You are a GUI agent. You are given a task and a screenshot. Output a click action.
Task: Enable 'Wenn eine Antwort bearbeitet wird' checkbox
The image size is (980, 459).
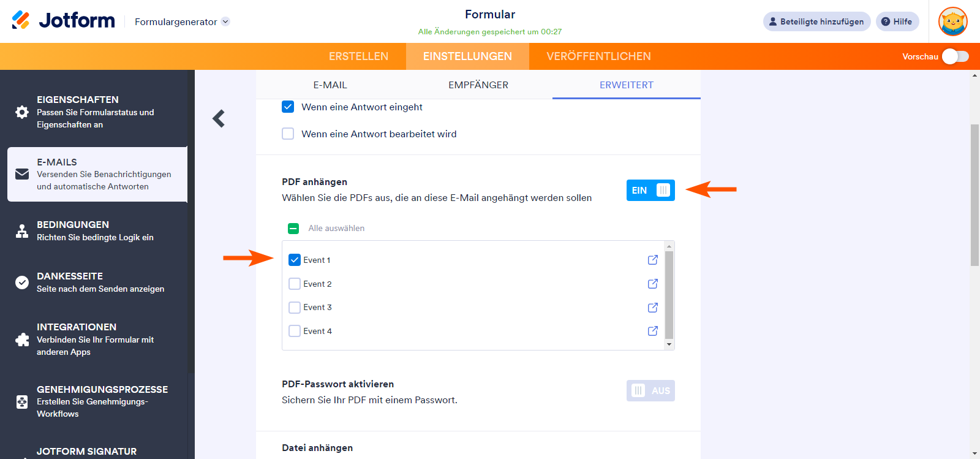(288, 134)
